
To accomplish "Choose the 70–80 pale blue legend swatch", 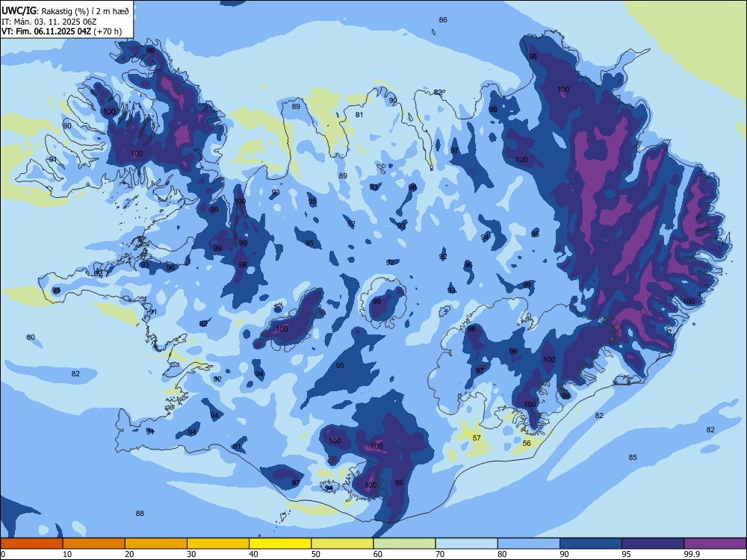I will click(467, 544).
